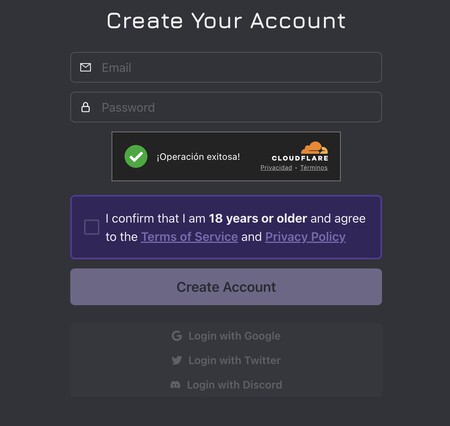Click the Discord logo icon
450x426 pixels.
click(x=175, y=385)
